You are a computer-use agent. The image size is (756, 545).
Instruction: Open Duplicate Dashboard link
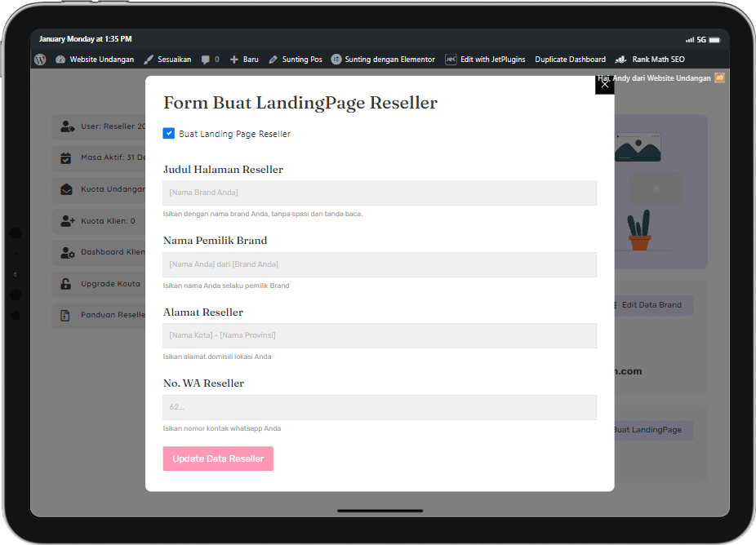click(571, 60)
